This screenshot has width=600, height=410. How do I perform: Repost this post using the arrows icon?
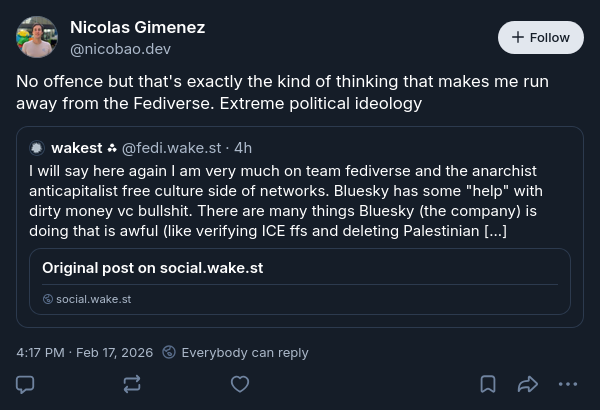click(132, 384)
